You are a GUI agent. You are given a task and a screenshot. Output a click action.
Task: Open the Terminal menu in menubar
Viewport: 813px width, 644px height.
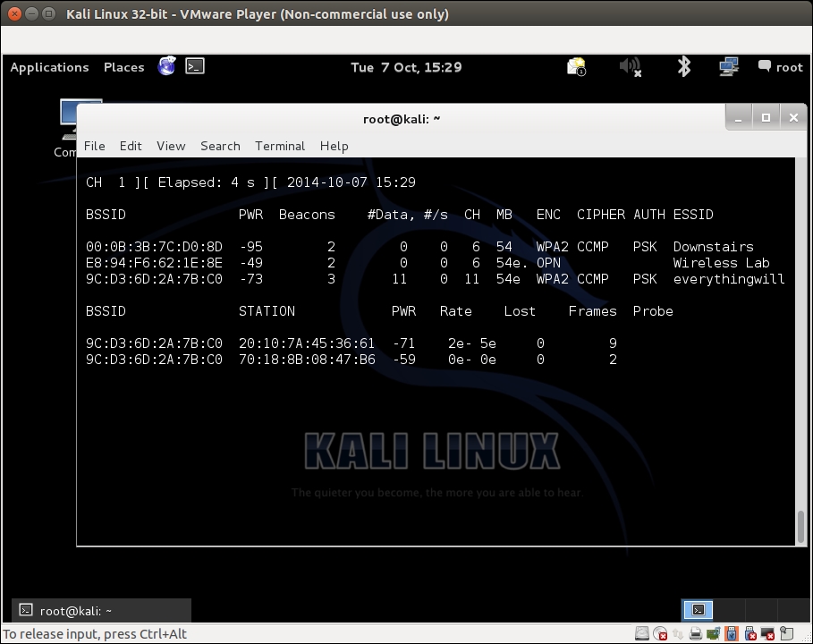280,146
